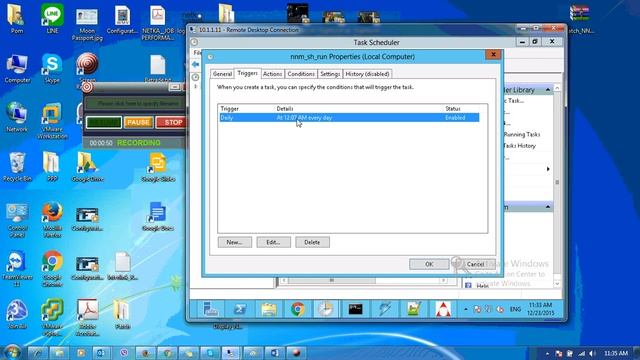640x360 pixels.
Task: Open the Control Panel desktop icon
Action: pos(17,219)
